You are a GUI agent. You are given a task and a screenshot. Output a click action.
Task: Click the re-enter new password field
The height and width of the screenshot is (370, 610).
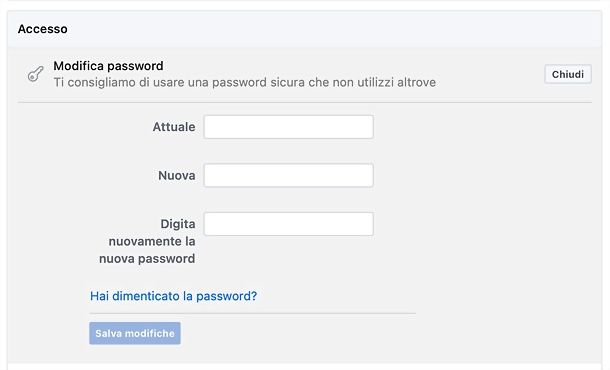[289, 224]
